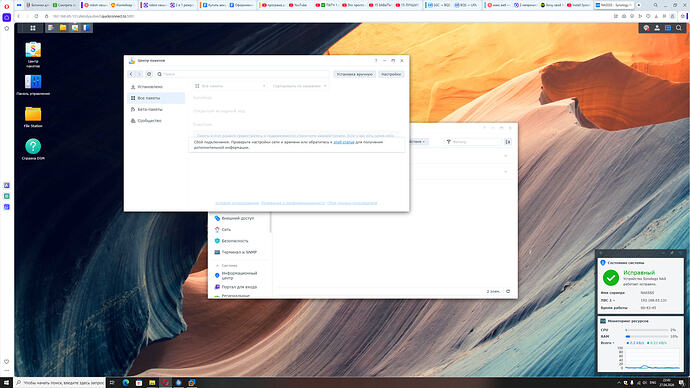Click RAM usage bar in Resource Monitor
The height and width of the screenshot is (388, 690).
coord(646,337)
